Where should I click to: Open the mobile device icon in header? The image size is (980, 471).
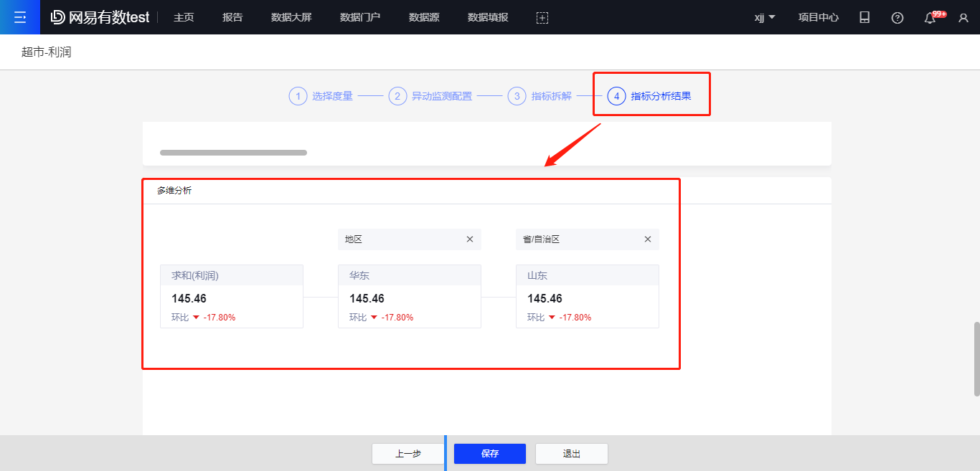pos(864,18)
